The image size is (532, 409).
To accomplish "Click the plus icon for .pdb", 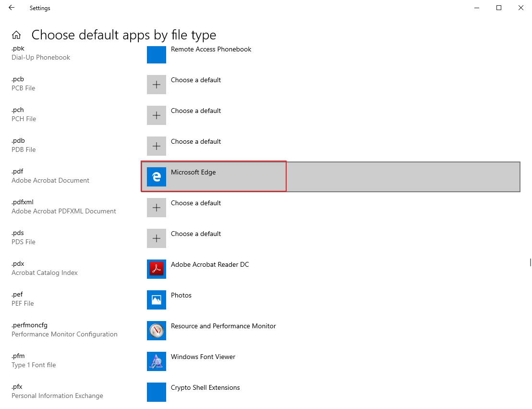I will coord(157,146).
